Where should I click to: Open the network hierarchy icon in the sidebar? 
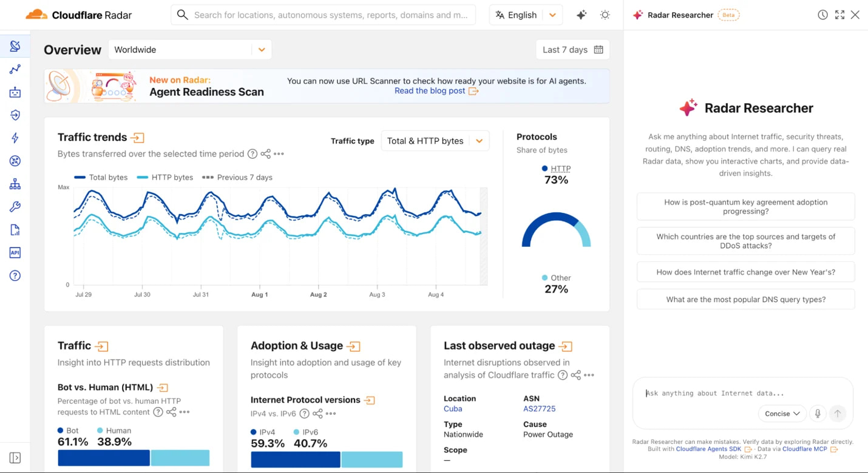(15, 184)
